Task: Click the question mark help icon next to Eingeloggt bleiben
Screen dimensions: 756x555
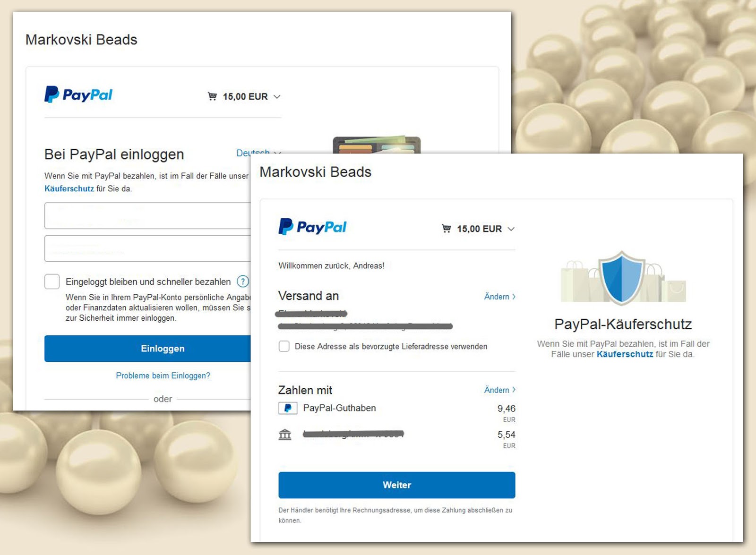Action: pos(243,282)
